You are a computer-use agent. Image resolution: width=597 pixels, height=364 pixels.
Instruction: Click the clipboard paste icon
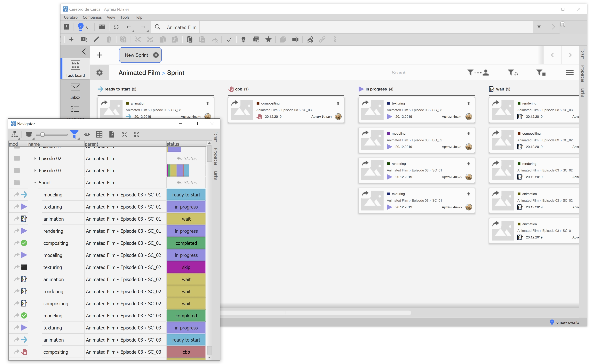pyautogui.click(x=190, y=39)
